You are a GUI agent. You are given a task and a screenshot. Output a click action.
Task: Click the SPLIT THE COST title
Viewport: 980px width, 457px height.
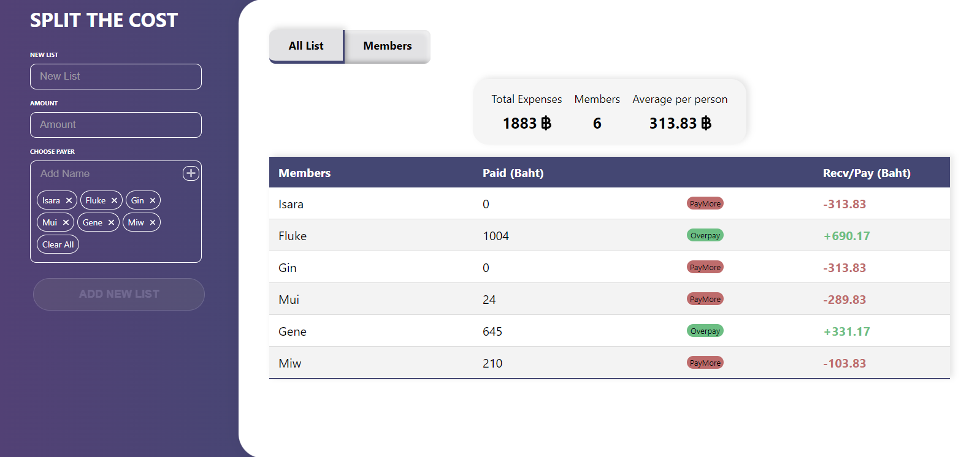click(104, 20)
